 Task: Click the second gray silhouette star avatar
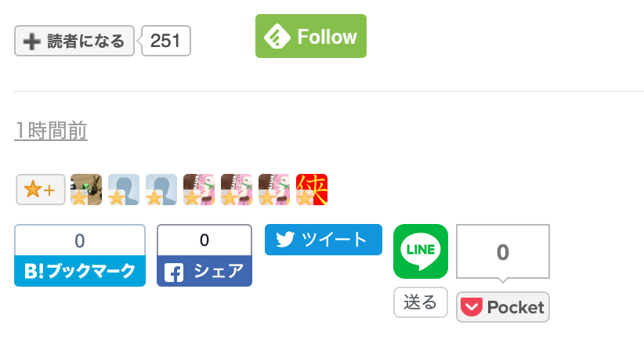click(x=161, y=190)
